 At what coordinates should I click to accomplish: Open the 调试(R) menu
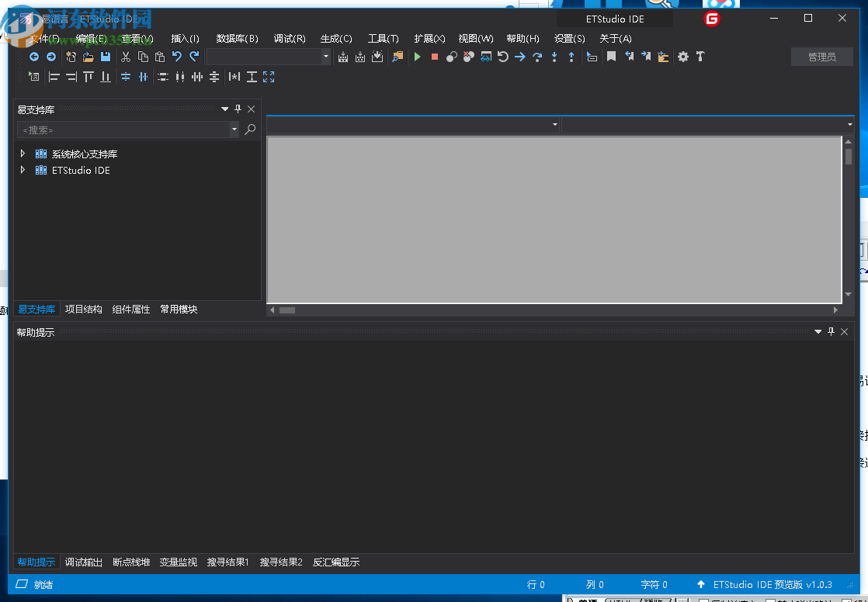[289, 38]
